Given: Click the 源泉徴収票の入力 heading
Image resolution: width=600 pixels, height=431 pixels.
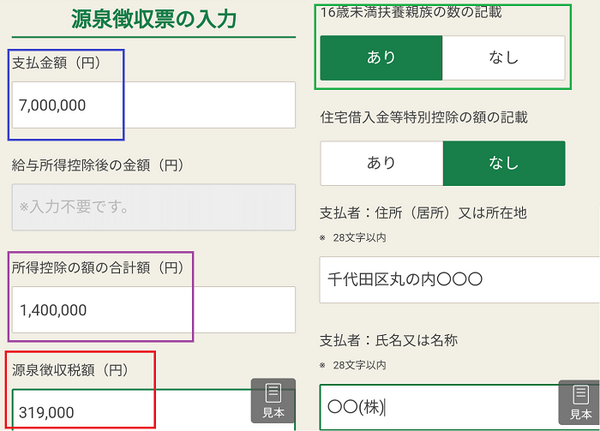Looking at the screenshot, I should pyautogui.click(x=154, y=19).
